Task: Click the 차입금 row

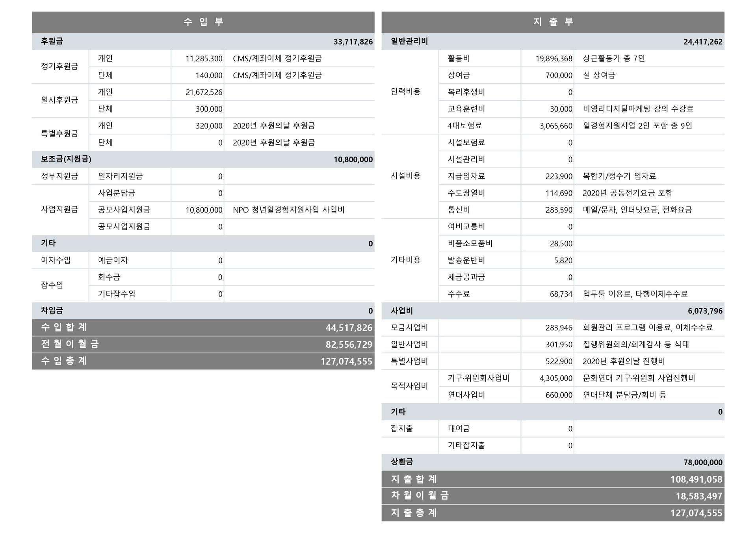Action: pos(203,311)
